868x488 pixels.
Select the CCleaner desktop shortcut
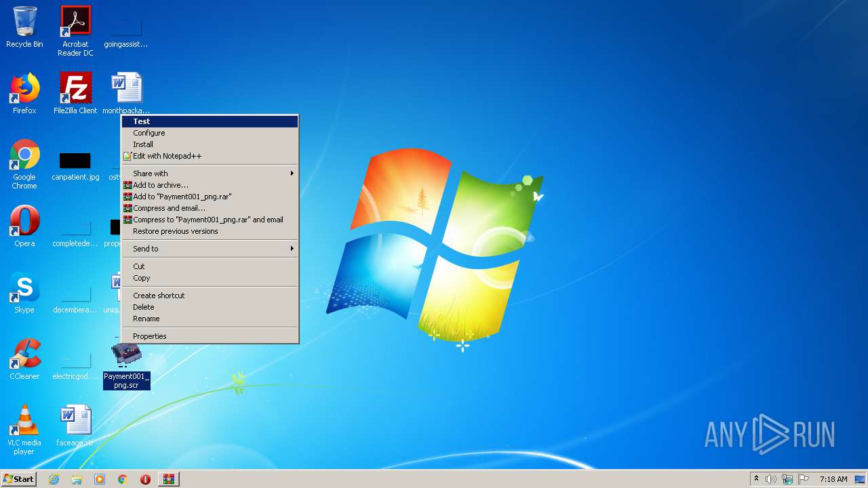pos(24,359)
